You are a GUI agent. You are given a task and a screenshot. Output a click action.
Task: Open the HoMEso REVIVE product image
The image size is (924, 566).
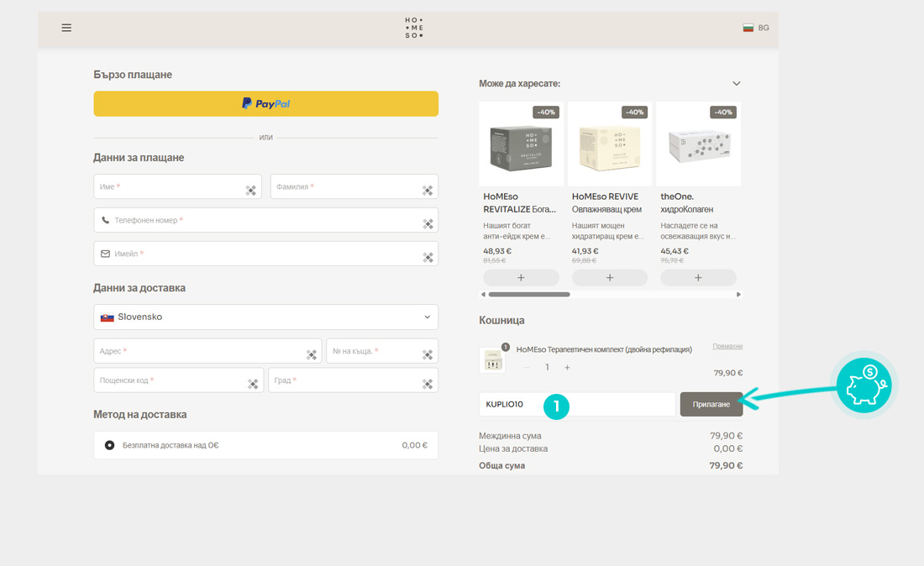coord(610,144)
